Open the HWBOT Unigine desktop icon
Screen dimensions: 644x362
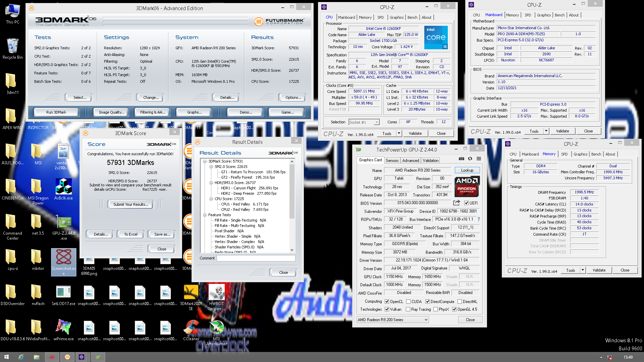216,297
